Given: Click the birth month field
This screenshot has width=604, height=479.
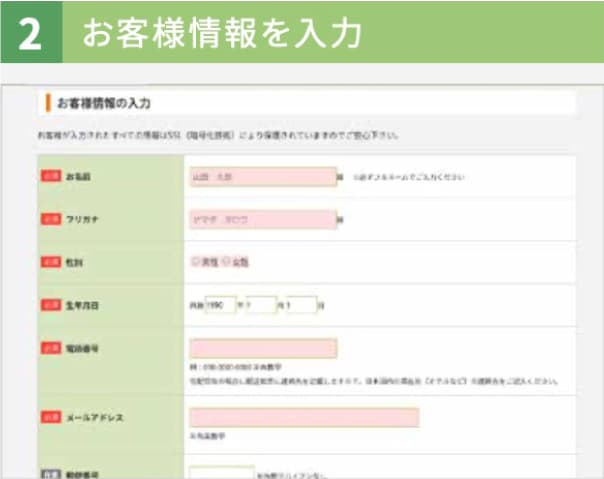Looking at the screenshot, I should 261,305.
